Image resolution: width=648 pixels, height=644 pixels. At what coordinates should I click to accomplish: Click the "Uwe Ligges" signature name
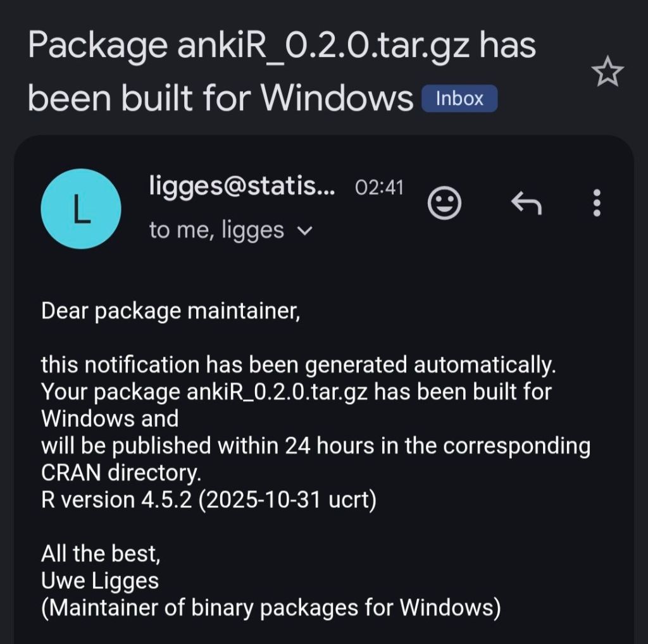(100, 581)
